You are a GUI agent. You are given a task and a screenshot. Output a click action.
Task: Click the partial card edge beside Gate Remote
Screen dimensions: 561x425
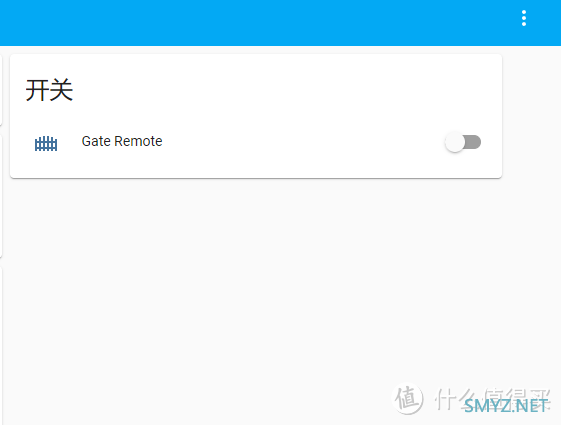tap(1, 195)
